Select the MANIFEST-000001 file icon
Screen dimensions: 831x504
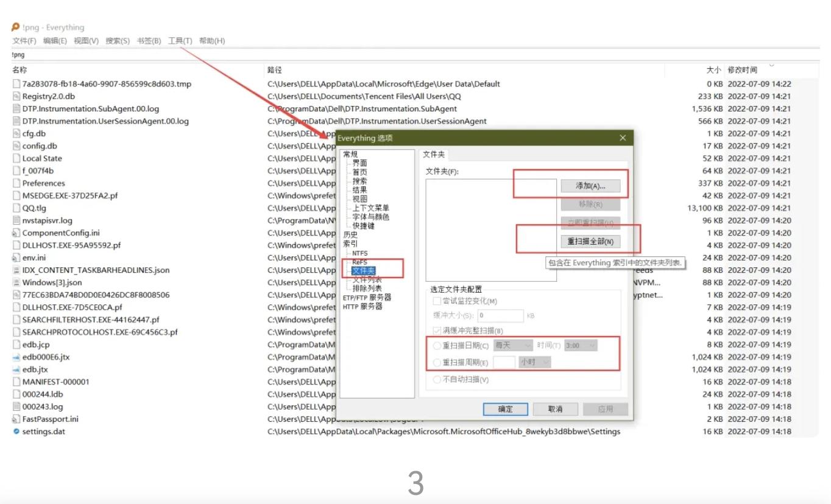16,382
